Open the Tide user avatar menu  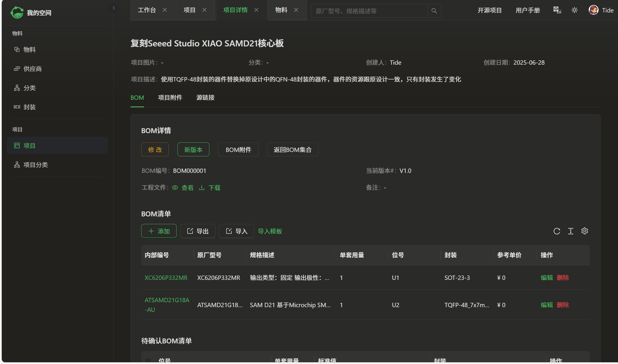click(x=601, y=10)
